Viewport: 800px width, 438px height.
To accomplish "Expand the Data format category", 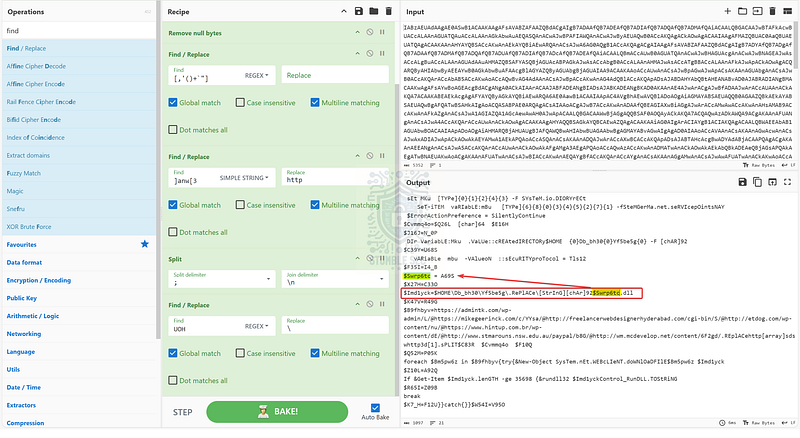I will coord(79,262).
